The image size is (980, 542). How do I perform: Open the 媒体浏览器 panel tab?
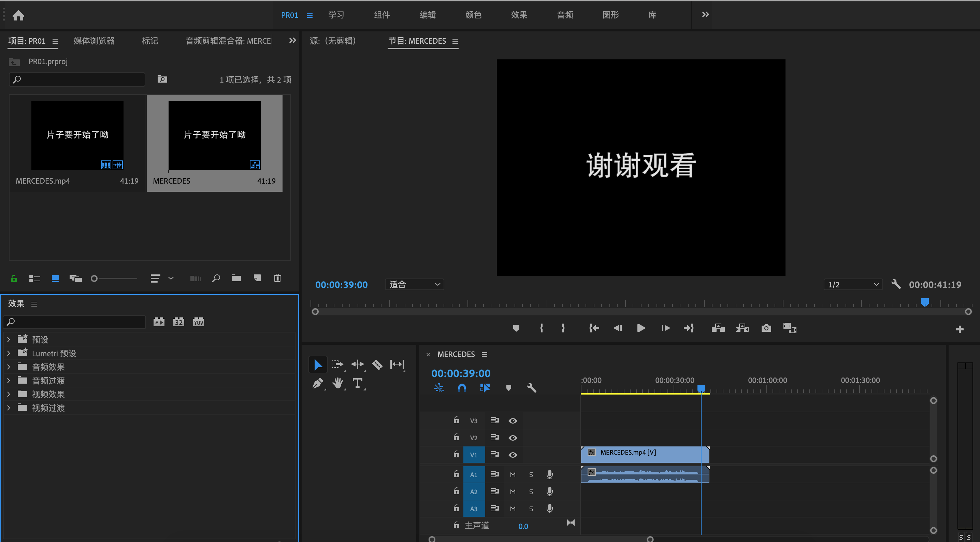[94, 41]
